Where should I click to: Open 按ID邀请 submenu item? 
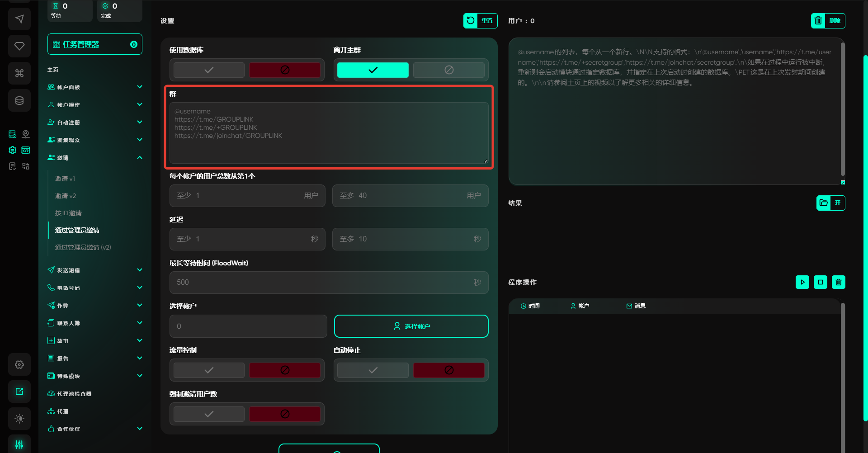[68, 213]
